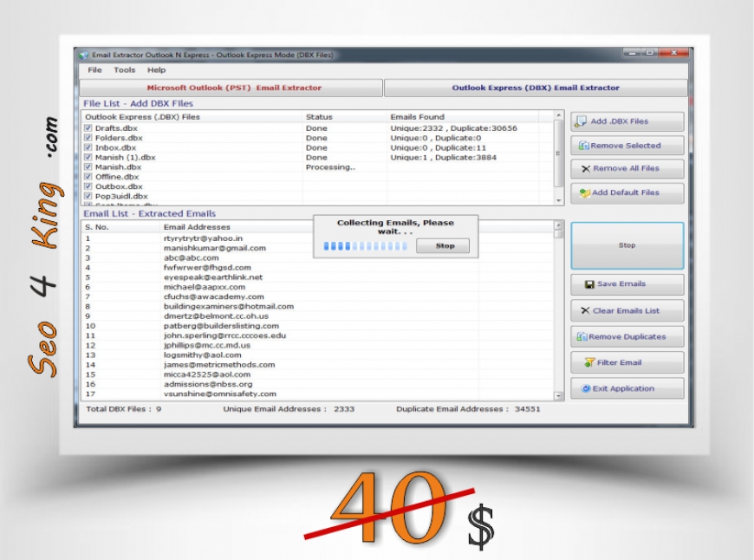This screenshot has height=560, width=754.
Task: Select email rtyrytrytr@yahoo.in
Action: coord(203,238)
